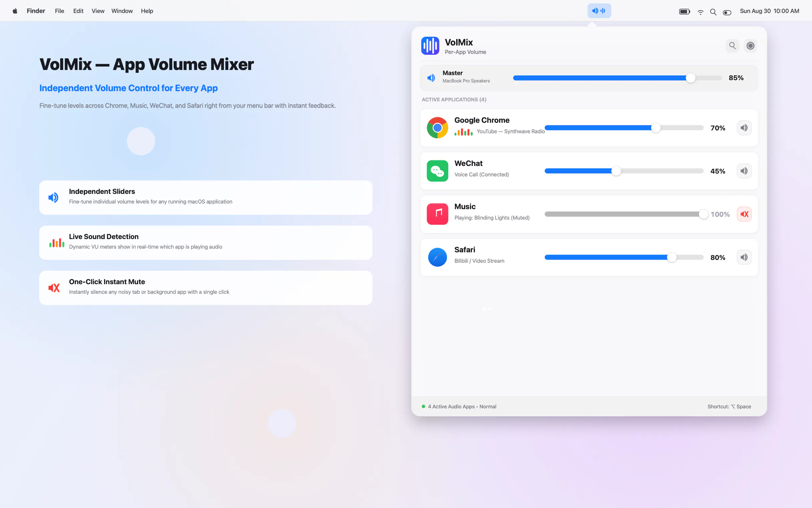Open Control Center icon
Screen dimensions: 812x508
click(727, 12)
